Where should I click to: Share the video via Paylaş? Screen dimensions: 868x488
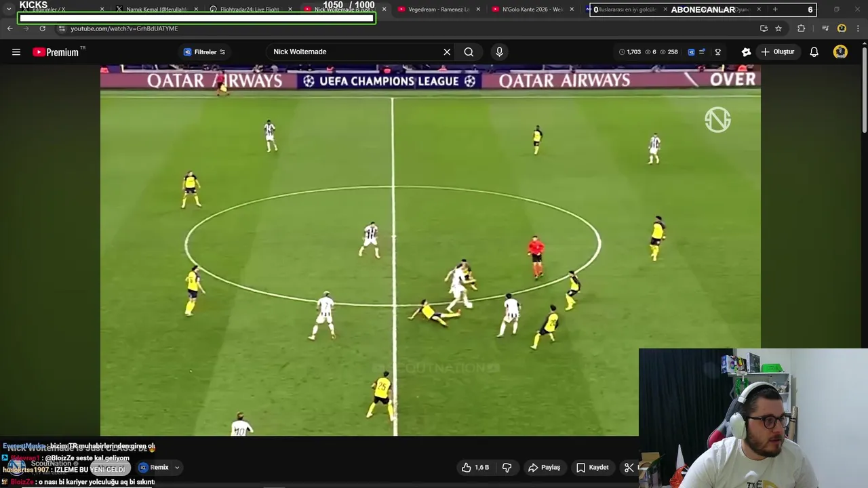pos(544,468)
